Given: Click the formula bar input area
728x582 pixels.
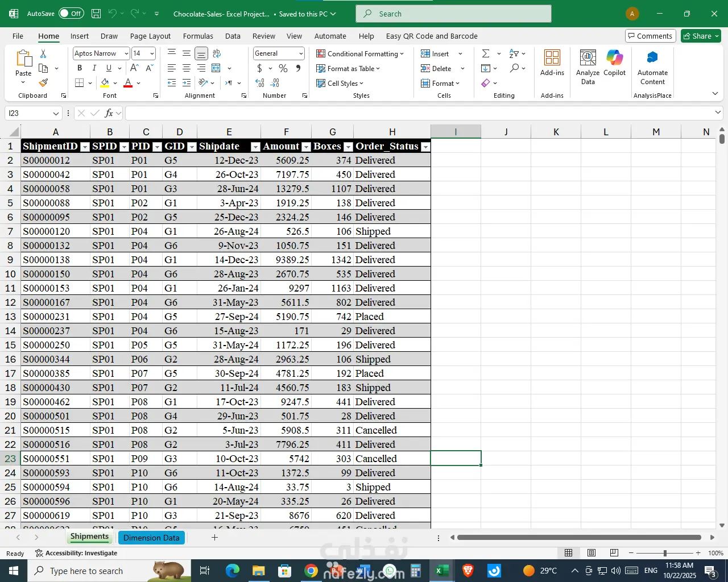Looking at the screenshot, I should (x=420, y=113).
